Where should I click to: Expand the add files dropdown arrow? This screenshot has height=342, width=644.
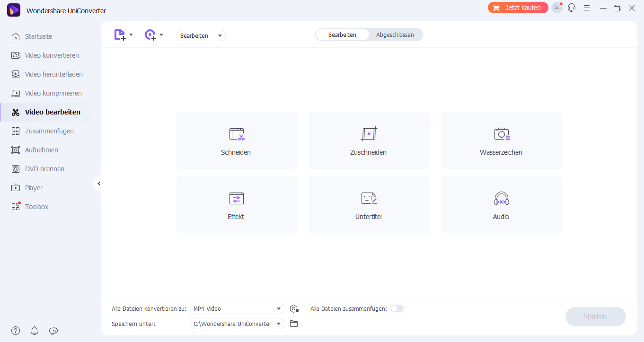point(131,35)
